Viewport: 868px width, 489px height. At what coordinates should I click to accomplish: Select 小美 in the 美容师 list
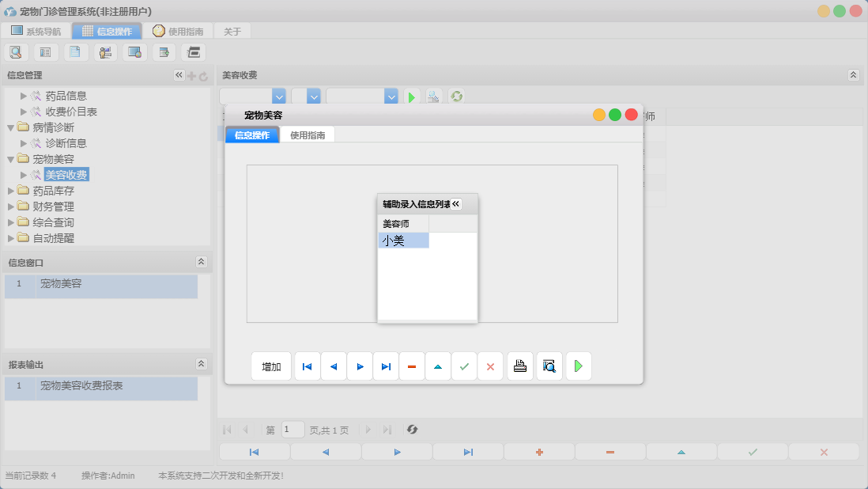(402, 241)
